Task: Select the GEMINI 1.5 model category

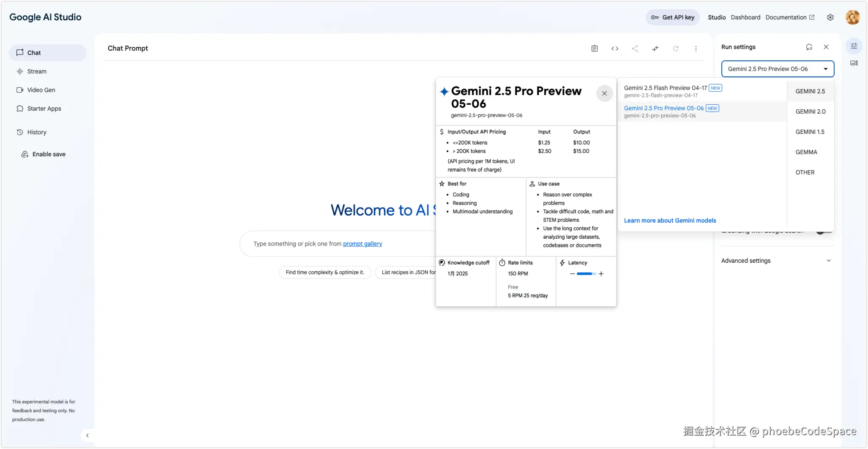Action: (810, 132)
